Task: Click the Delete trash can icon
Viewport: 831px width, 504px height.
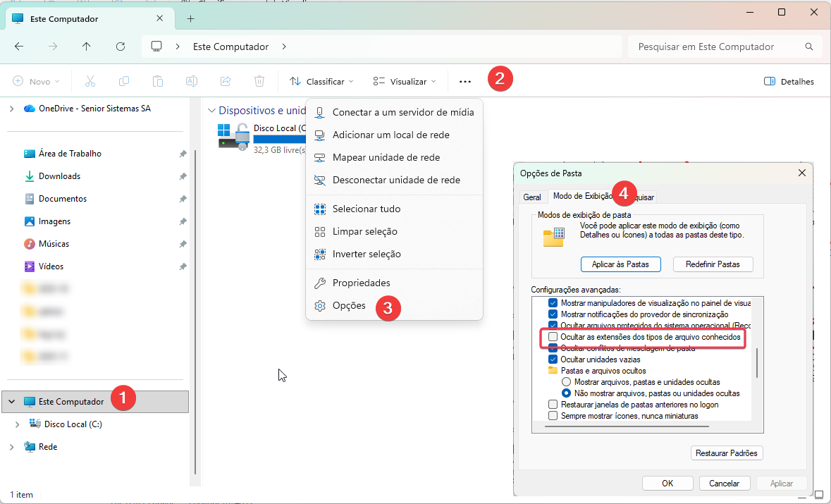Action: (259, 81)
